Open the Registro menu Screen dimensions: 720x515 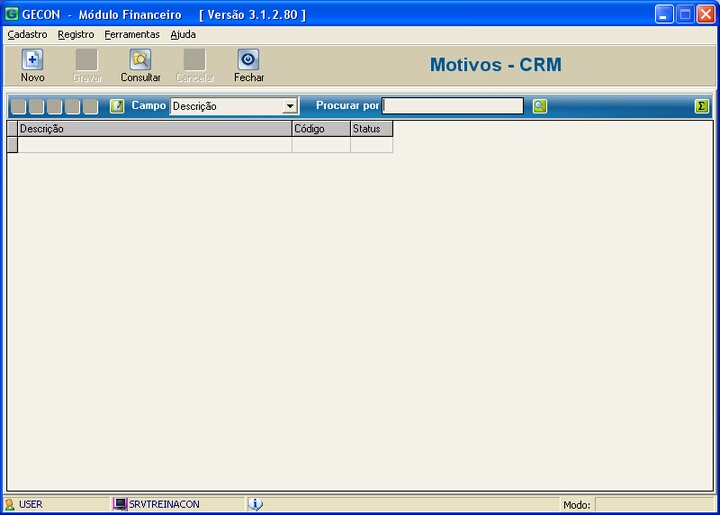tap(76, 34)
